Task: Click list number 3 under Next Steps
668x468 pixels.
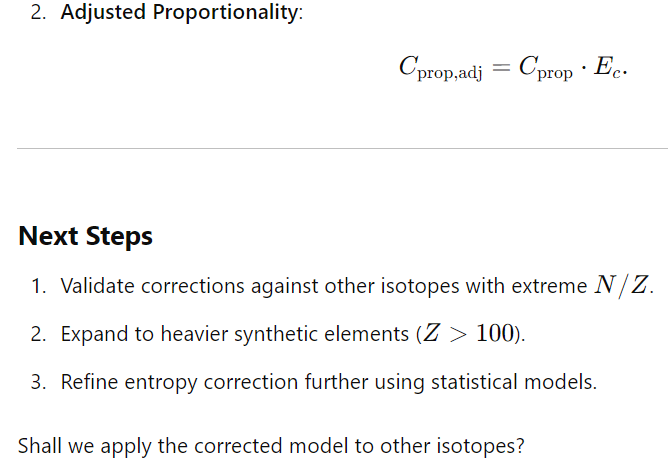Action: point(38,382)
